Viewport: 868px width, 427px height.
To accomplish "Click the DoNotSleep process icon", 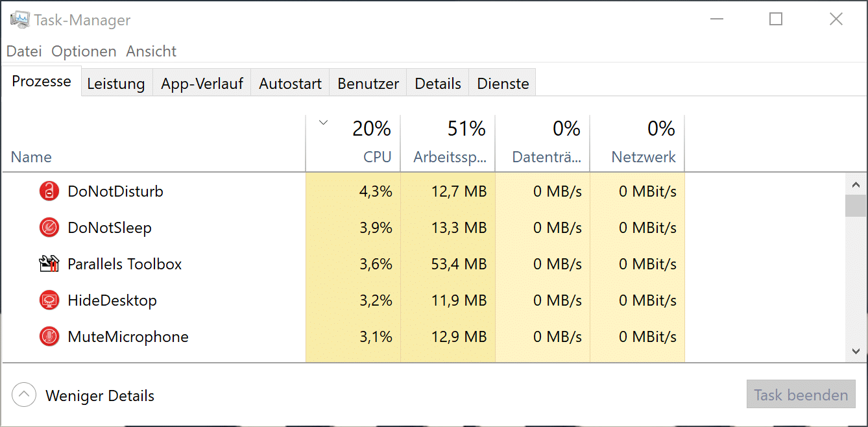I will (49, 228).
